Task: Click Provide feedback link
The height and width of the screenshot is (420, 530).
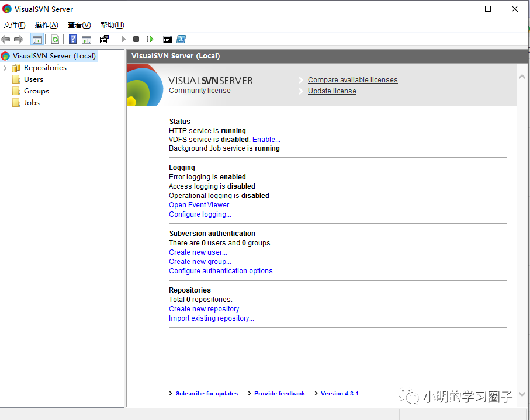Action: (x=279, y=394)
